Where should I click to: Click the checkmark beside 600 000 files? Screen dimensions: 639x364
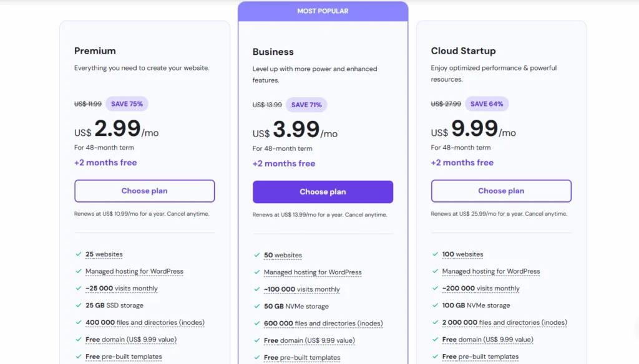point(256,323)
